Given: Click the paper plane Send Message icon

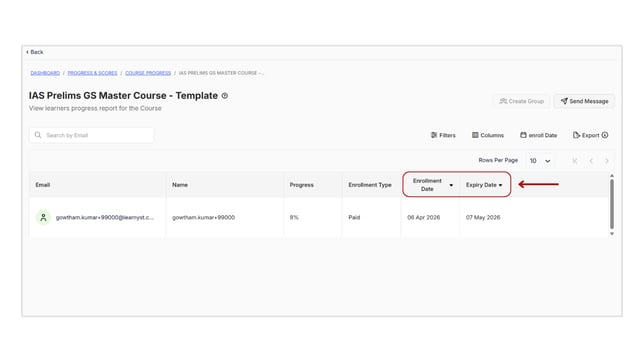Looking at the screenshot, I should 564,101.
